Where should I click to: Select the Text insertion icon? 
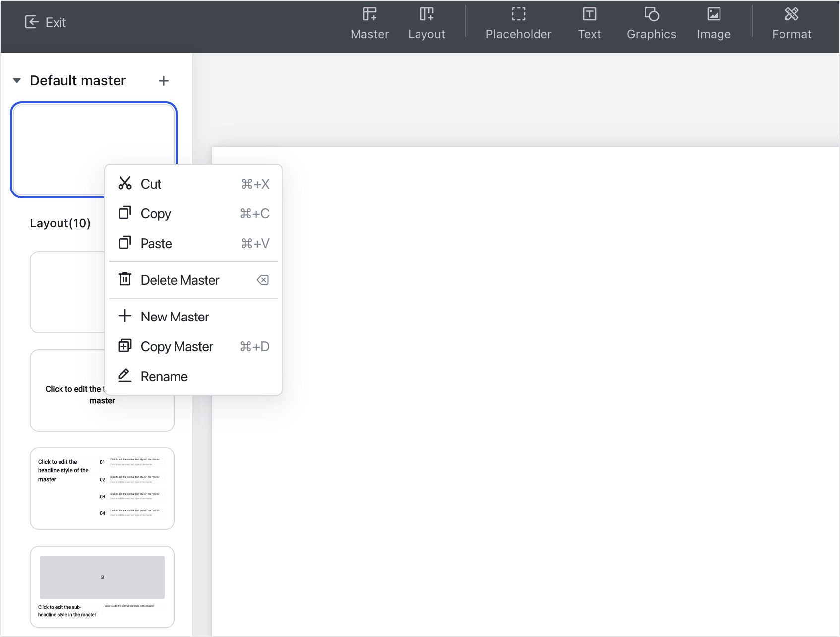[x=589, y=14]
